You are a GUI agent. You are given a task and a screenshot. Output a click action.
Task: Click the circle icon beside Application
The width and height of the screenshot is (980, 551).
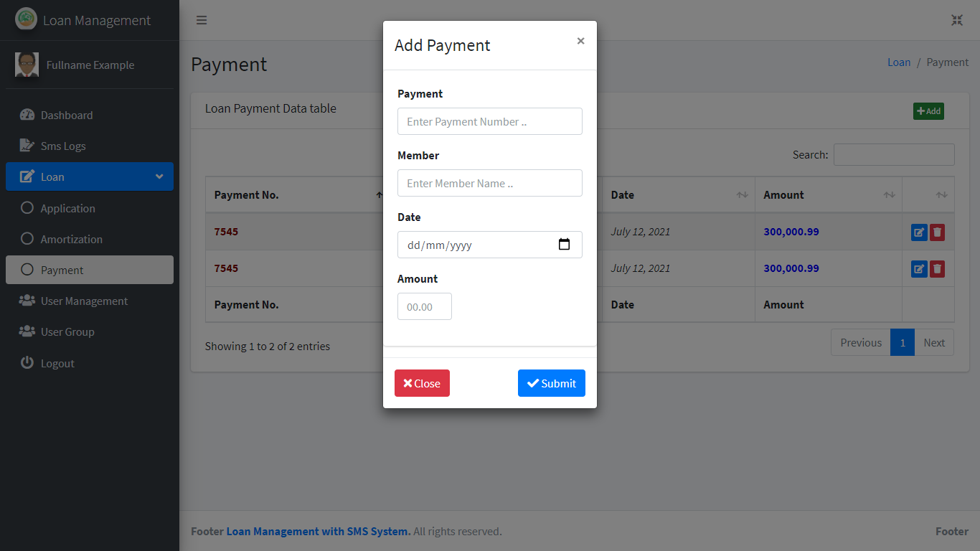point(27,208)
